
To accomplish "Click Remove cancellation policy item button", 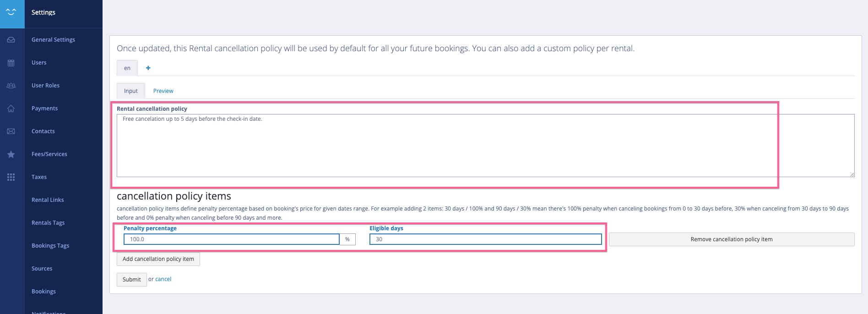I will point(731,239).
